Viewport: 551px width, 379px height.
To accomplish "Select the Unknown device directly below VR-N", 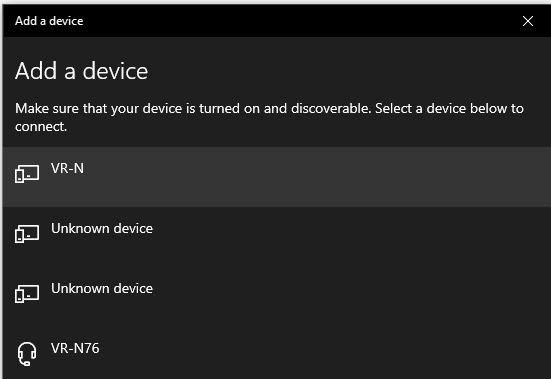I will click(277, 237).
